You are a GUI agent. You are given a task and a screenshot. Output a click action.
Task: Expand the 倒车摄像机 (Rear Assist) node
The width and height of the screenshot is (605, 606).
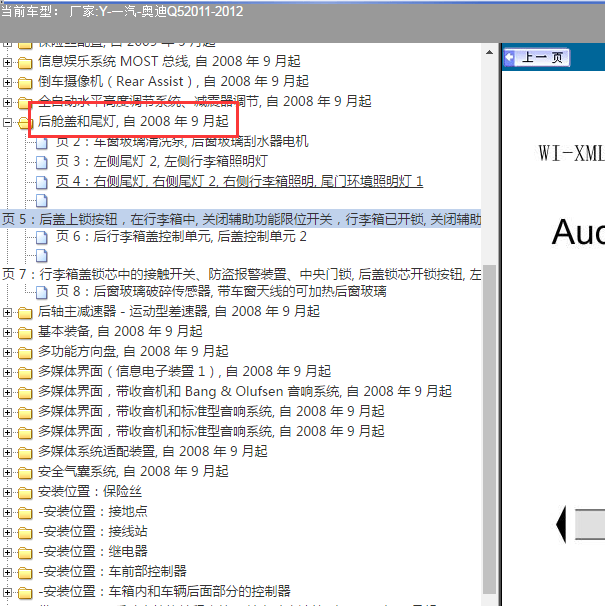pyautogui.click(x=8, y=82)
